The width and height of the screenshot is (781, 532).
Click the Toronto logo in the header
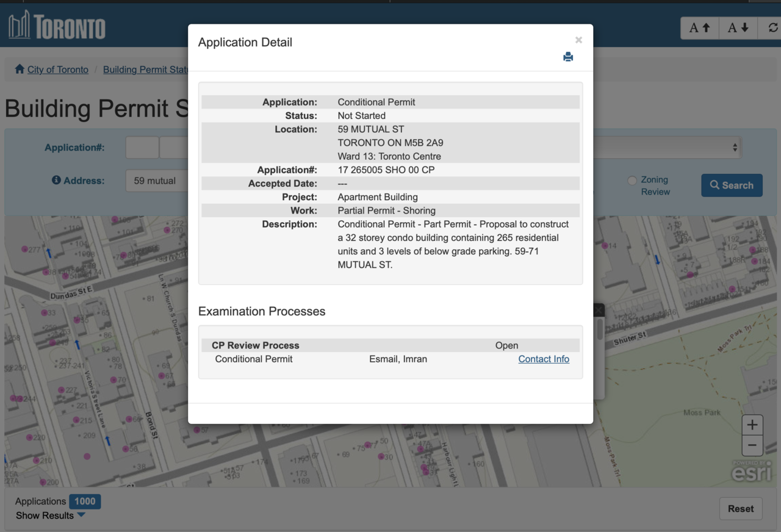(x=57, y=26)
